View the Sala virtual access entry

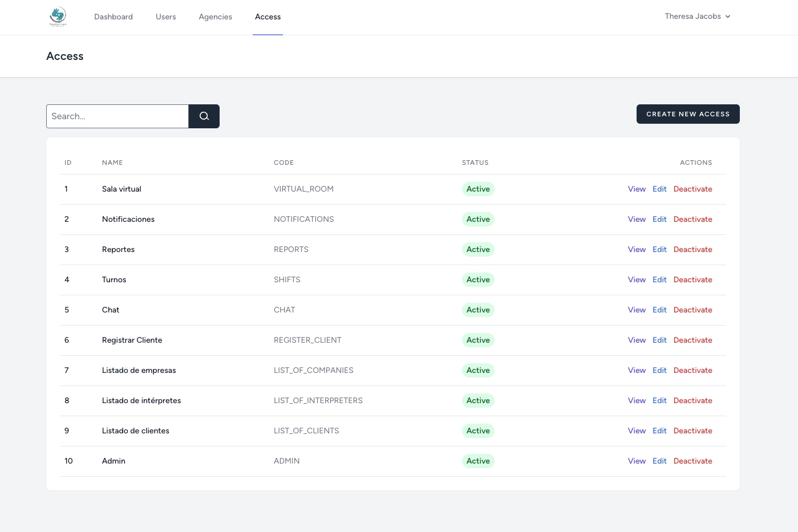coord(637,189)
